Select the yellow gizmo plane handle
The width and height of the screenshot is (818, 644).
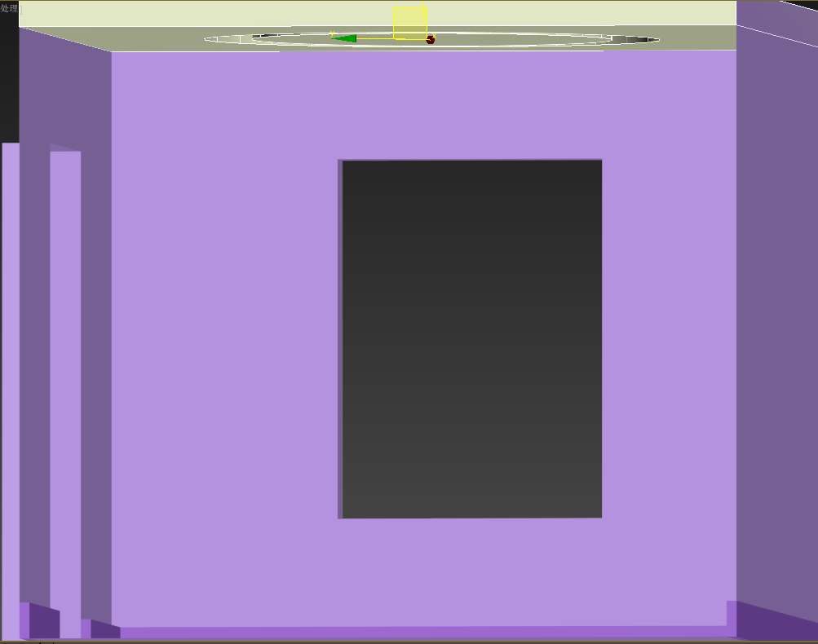[409, 23]
